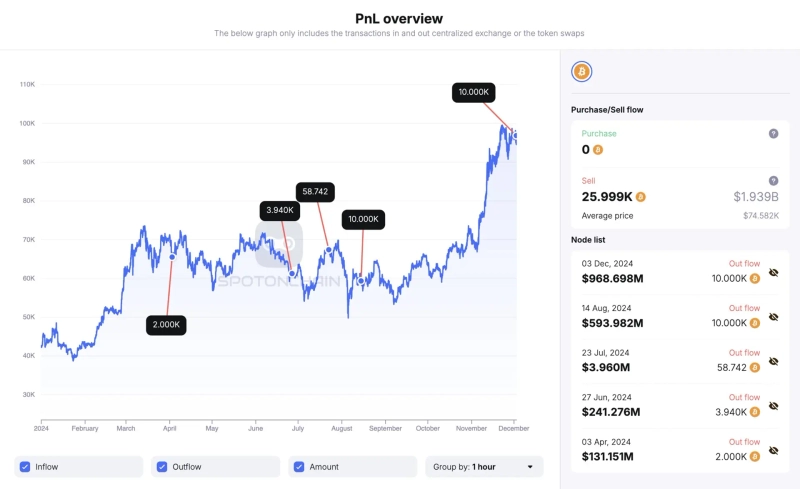The height and width of the screenshot is (489, 800).
Task: Click the Bitcoin icon beside 25.999K sell amount
Action: (x=640, y=197)
